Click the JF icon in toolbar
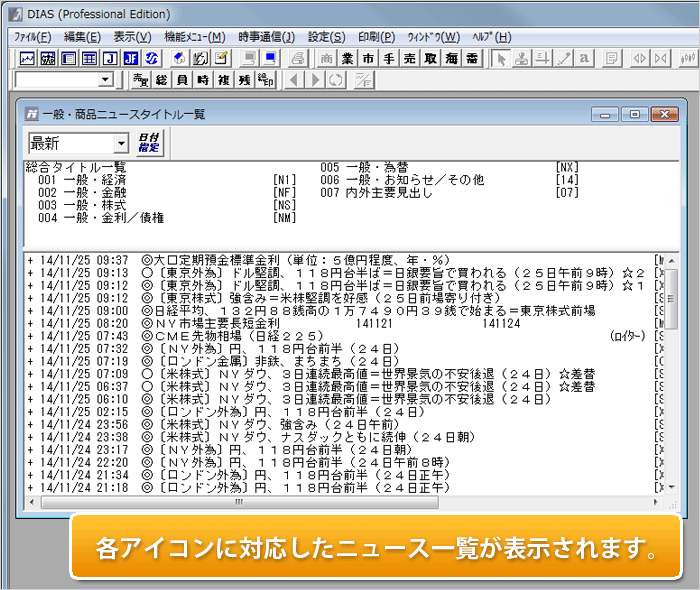 (131, 58)
